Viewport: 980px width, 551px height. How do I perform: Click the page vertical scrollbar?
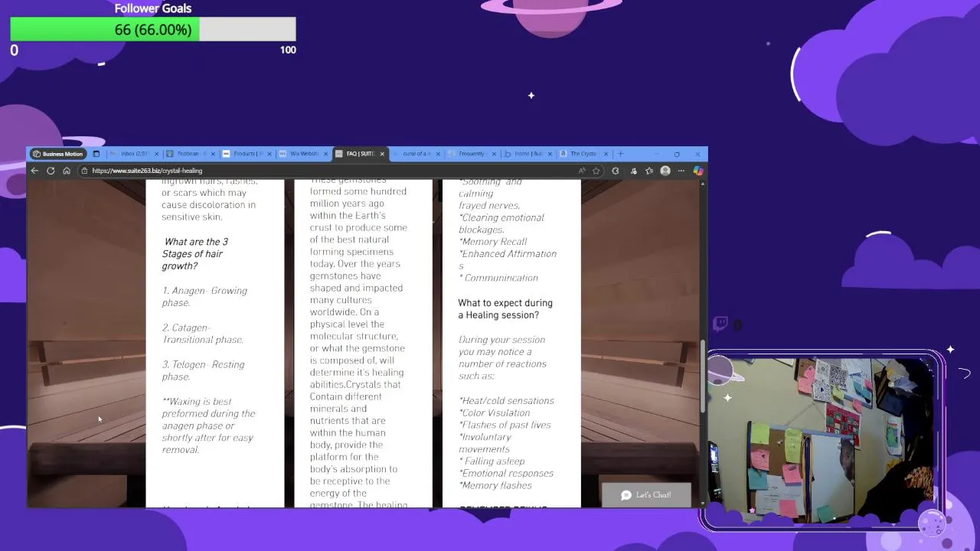pyautogui.click(x=703, y=375)
